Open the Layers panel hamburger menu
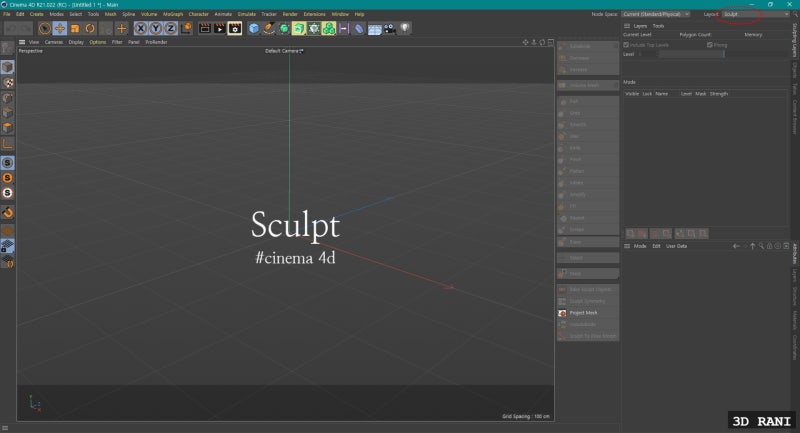The height and width of the screenshot is (433, 800). click(627, 26)
